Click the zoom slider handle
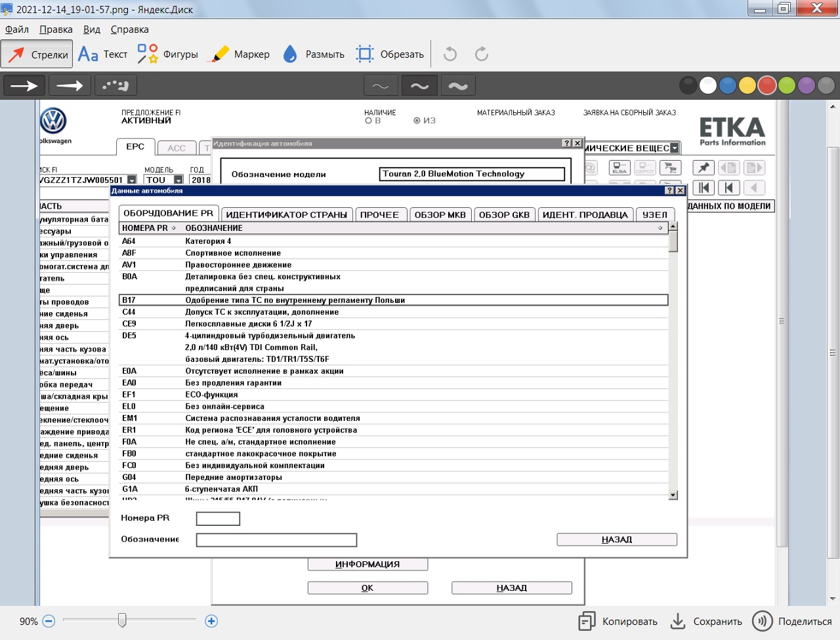The height and width of the screenshot is (640, 840). tap(122, 620)
